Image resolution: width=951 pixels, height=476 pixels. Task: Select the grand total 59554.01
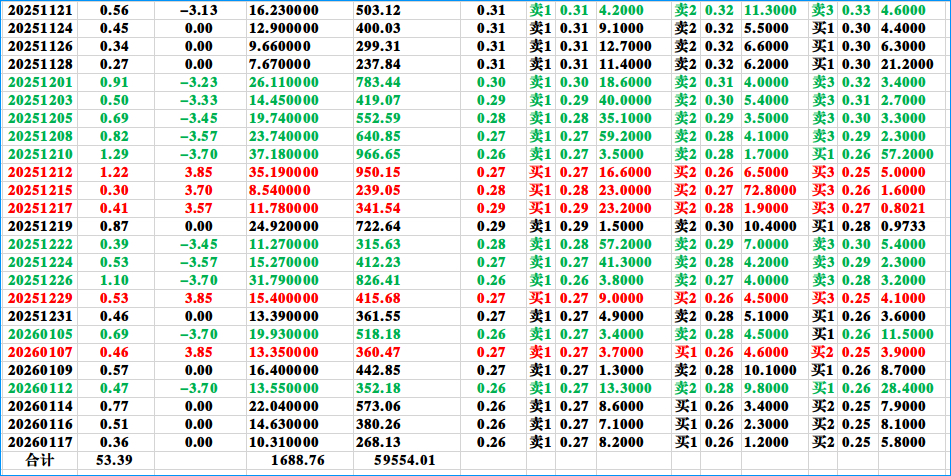pos(403,460)
